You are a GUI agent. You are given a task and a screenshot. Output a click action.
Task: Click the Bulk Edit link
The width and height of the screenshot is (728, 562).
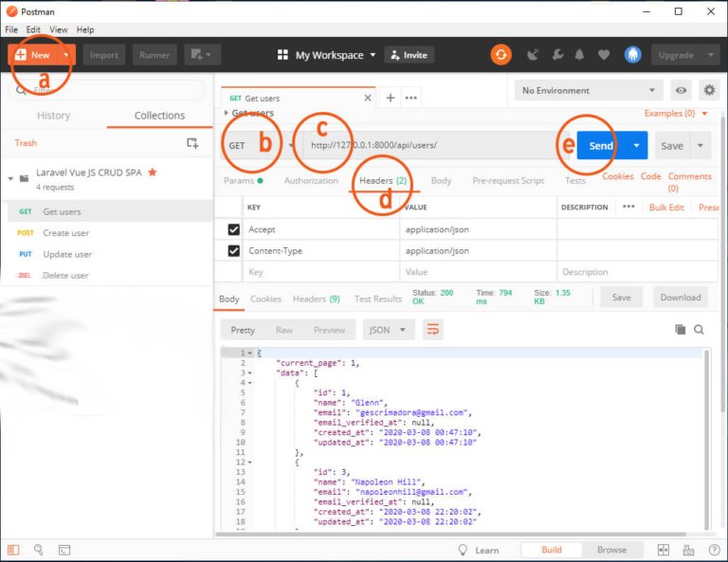click(666, 208)
